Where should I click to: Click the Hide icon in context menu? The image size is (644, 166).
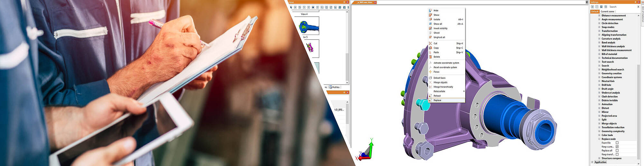click(x=430, y=10)
